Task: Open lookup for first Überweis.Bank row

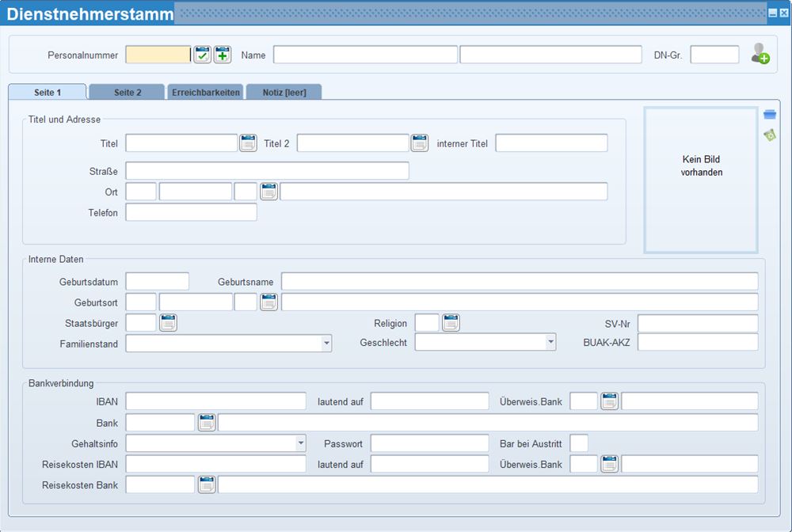Action: click(610, 401)
